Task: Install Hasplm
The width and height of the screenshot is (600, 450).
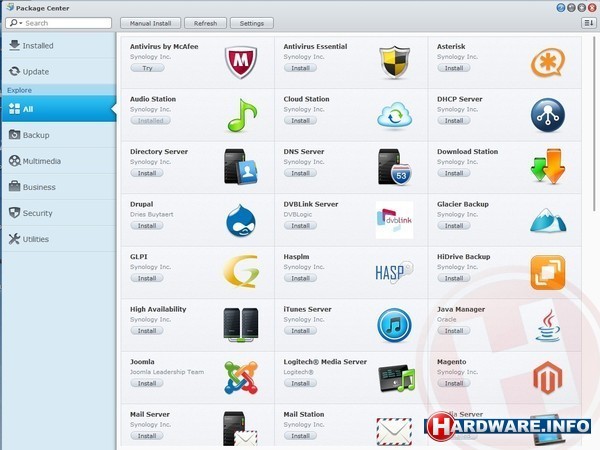Action: point(300,278)
